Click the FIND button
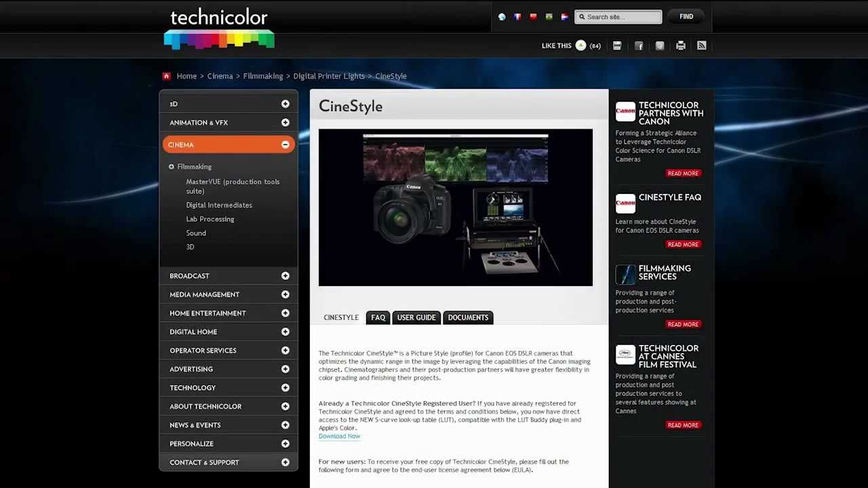The height and width of the screenshot is (488, 868). (686, 17)
